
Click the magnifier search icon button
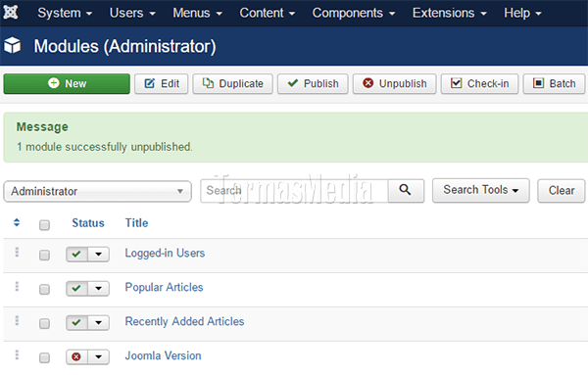(406, 190)
